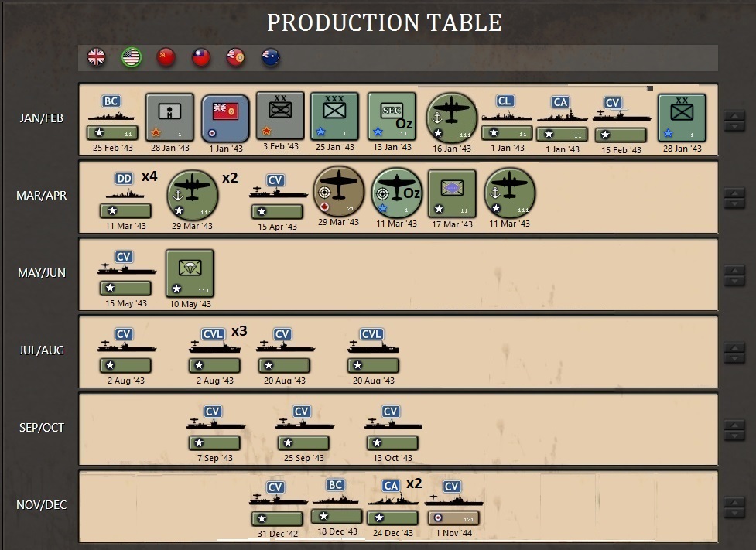Select the special forces unit dated 17 Mar '43

(x=452, y=193)
